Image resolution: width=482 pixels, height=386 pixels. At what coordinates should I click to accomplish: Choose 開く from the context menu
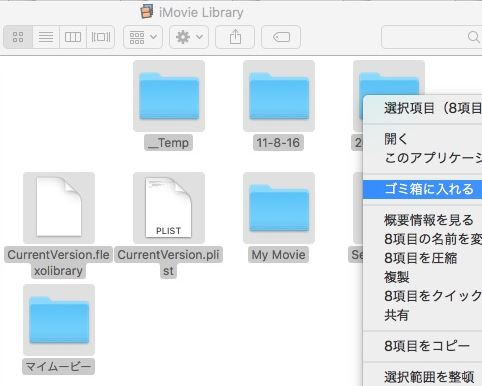[x=422, y=139]
